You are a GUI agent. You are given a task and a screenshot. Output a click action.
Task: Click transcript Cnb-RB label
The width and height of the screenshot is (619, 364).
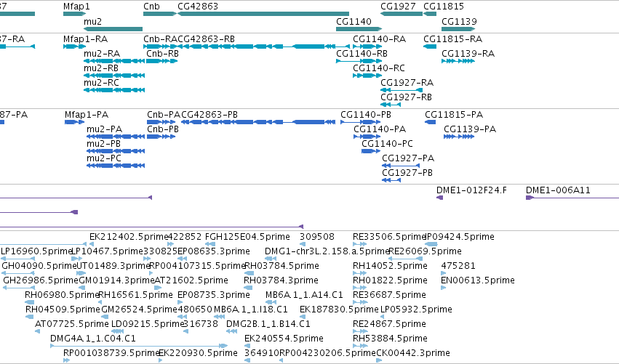point(162,54)
